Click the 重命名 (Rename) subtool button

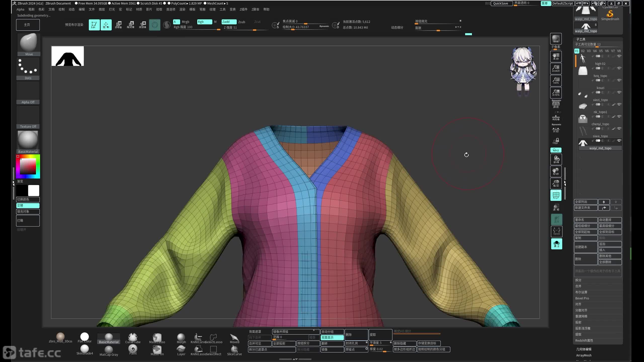(x=586, y=220)
